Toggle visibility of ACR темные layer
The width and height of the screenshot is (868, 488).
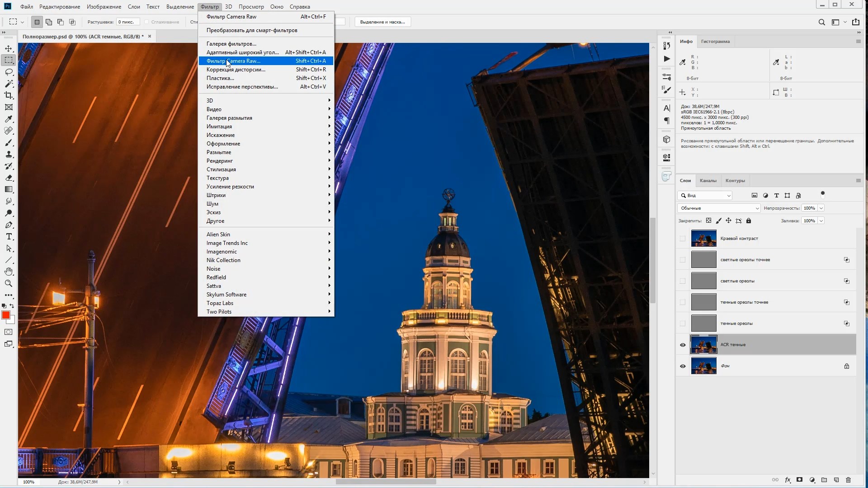point(683,344)
